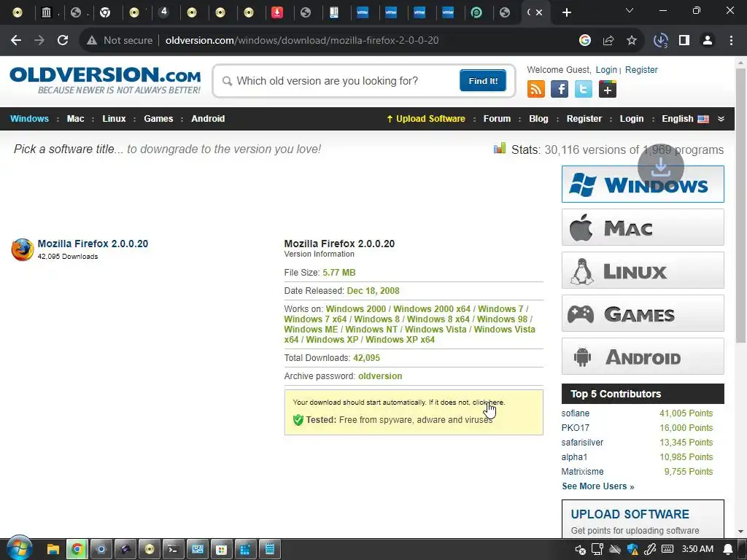Click the Share page icon in address bar
This screenshot has height=560, width=747.
point(608,41)
